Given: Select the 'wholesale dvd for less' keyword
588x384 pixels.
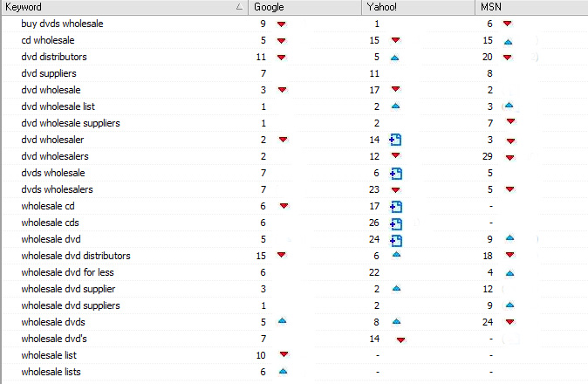Looking at the screenshot, I should coord(67,272).
